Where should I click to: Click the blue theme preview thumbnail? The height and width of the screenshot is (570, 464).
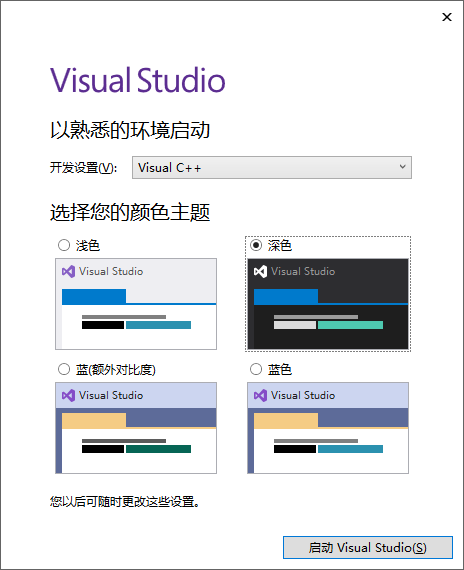pyautogui.click(x=328, y=428)
